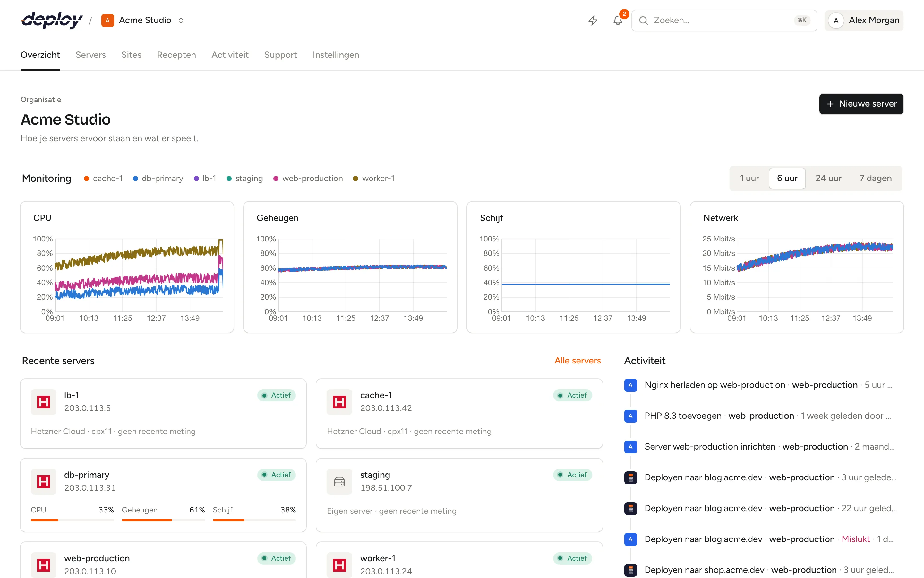Open the Activiteit tab

point(230,55)
